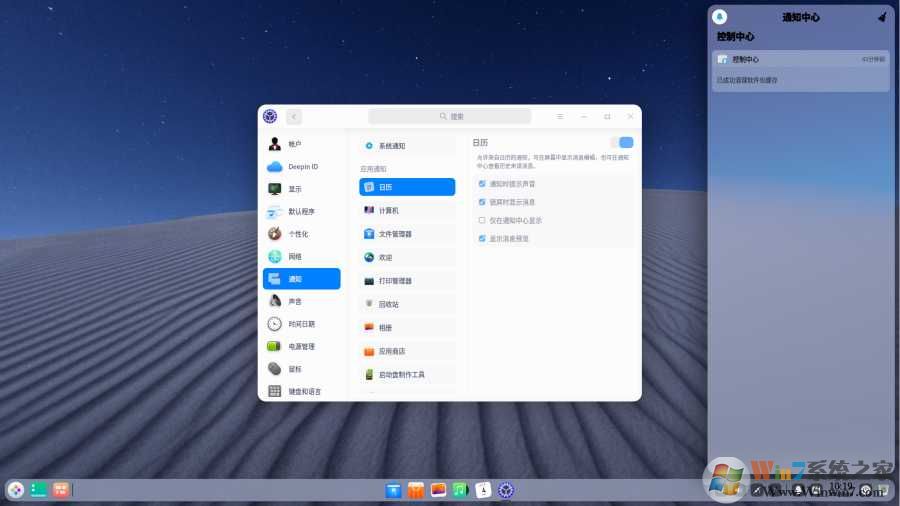Click Control Center icon in dock
900x506 pixels.
506,490
